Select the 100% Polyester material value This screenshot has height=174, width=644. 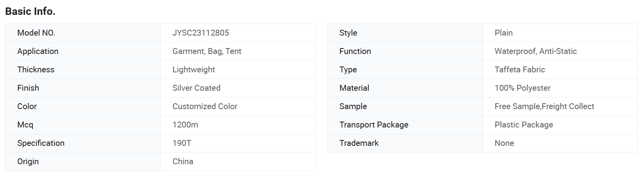(522, 88)
